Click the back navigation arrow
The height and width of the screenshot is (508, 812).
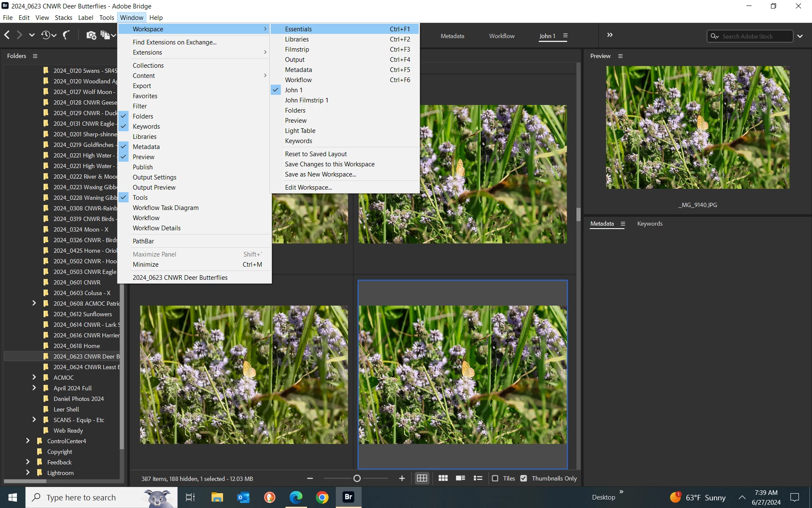point(7,35)
